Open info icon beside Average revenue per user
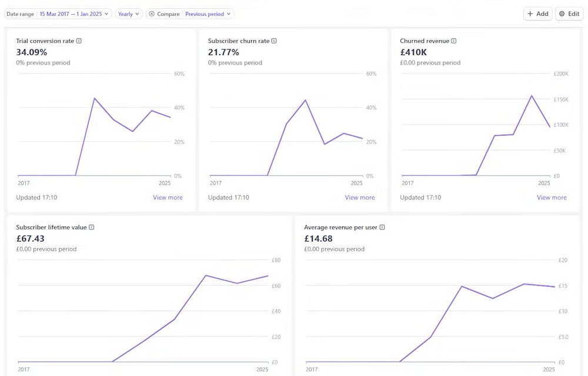Screen dimensions: 588x376 pos(382,227)
